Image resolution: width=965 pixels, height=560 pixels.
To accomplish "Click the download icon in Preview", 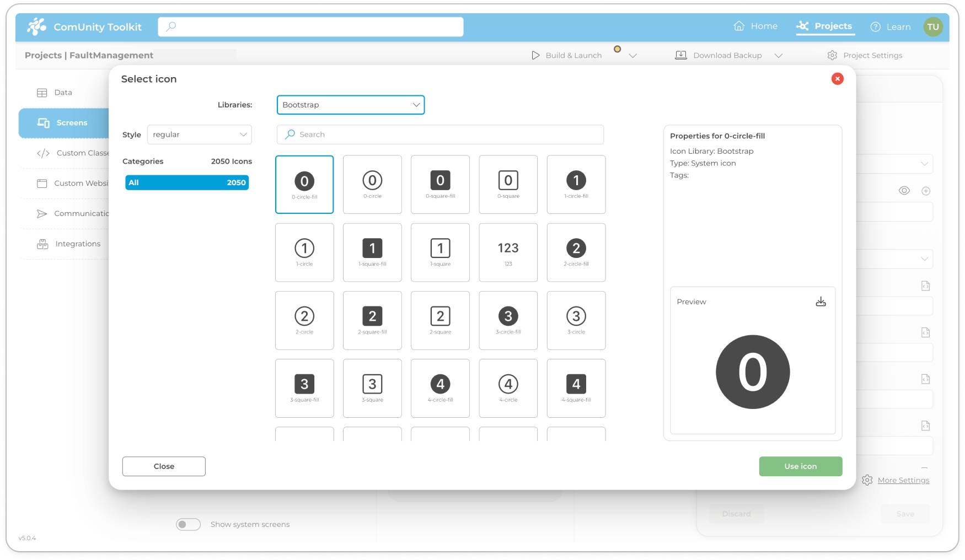I will pyautogui.click(x=821, y=301).
